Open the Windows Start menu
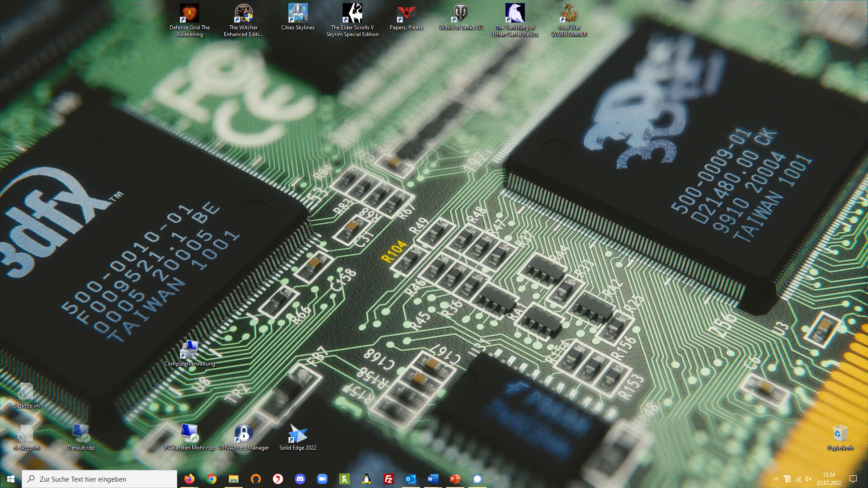 11,479
